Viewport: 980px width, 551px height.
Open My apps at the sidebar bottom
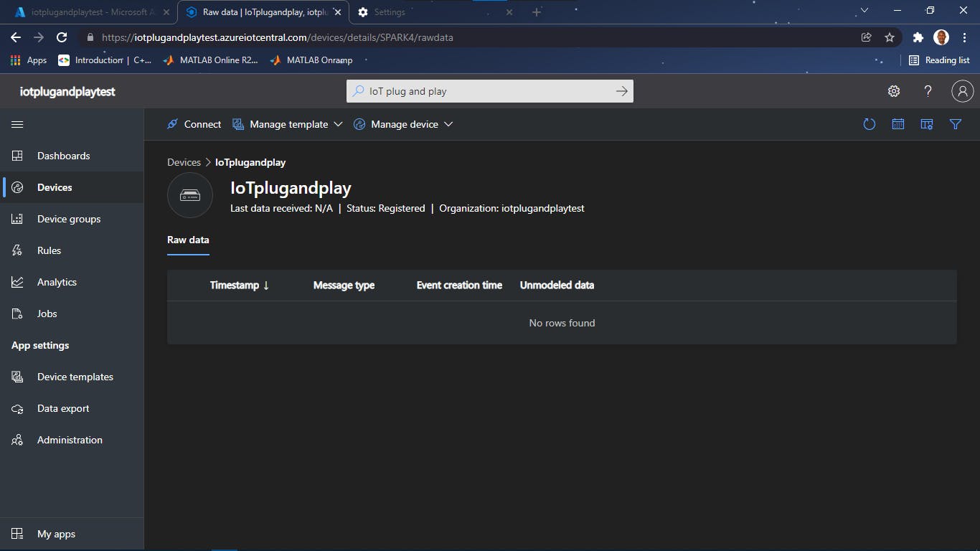coord(72,534)
